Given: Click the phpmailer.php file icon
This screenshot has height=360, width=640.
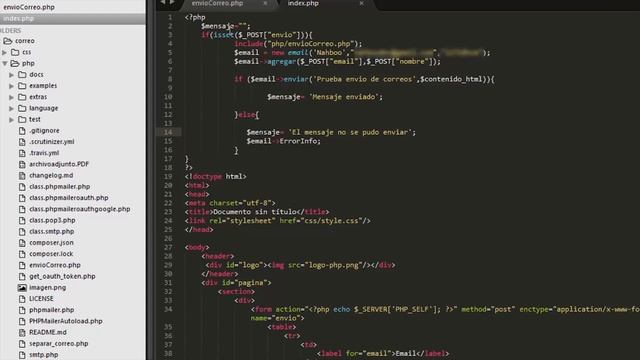Looking at the screenshot, I should click(x=22, y=310).
